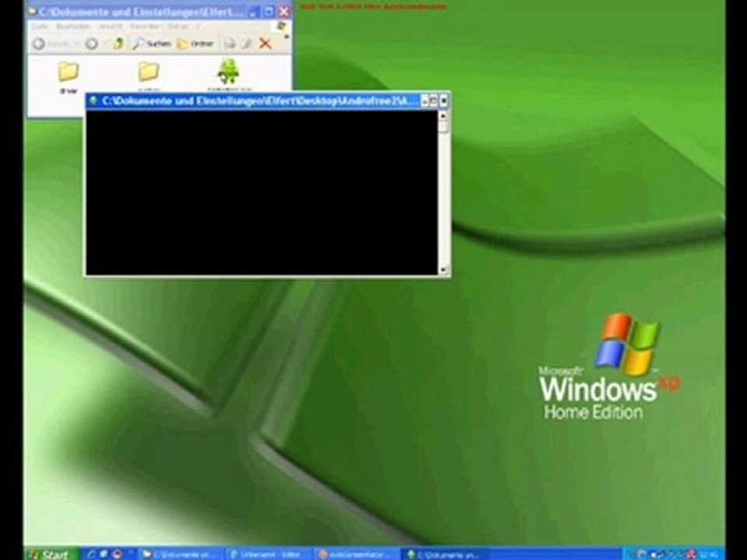Screen dimensions: 747x560
Task: Open the Ansicht menu
Action: point(110,26)
